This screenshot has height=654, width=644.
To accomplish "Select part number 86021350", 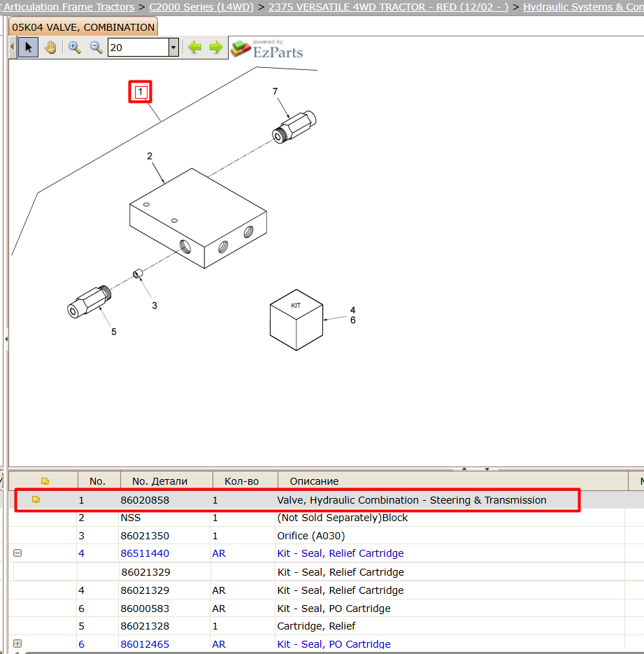I will point(145,536).
